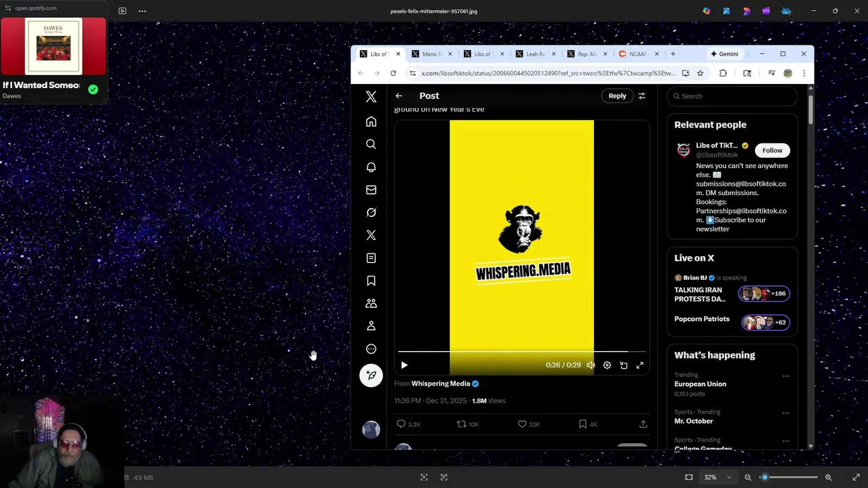Open Chrome extensions puzzle icon
Screen dimensions: 868x488
[723, 73]
